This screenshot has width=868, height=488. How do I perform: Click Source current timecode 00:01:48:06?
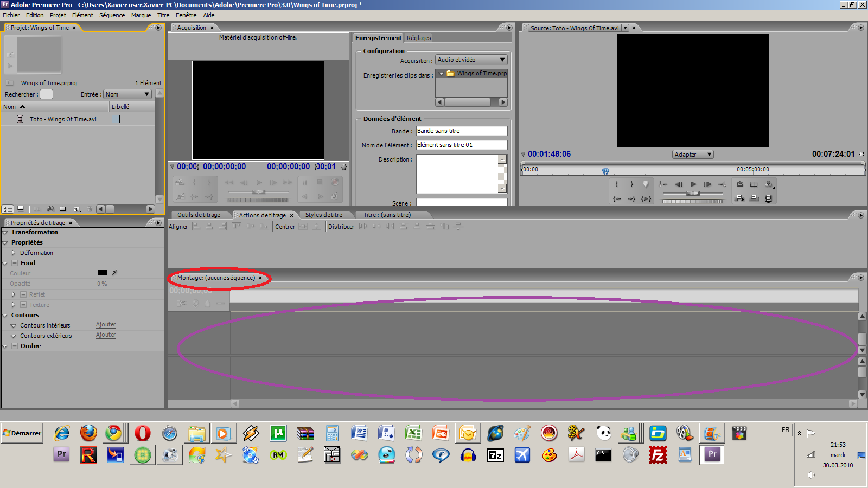click(549, 154)
